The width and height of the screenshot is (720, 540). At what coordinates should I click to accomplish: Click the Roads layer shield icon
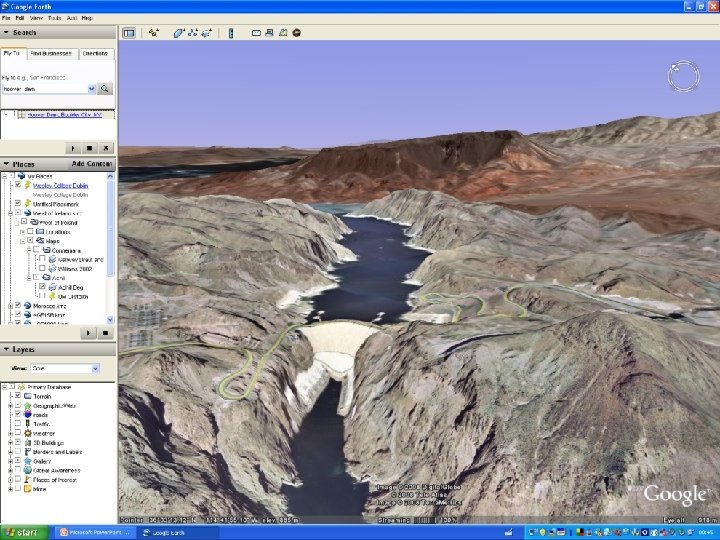(28, 415)
